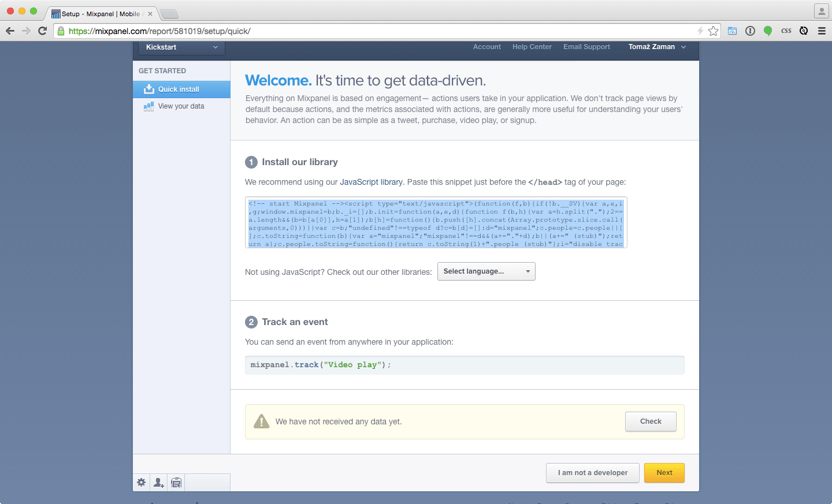832x504 pixels.
Task: Click the GET STARTED sidebar heading
Action: click(x=162, y=71)
